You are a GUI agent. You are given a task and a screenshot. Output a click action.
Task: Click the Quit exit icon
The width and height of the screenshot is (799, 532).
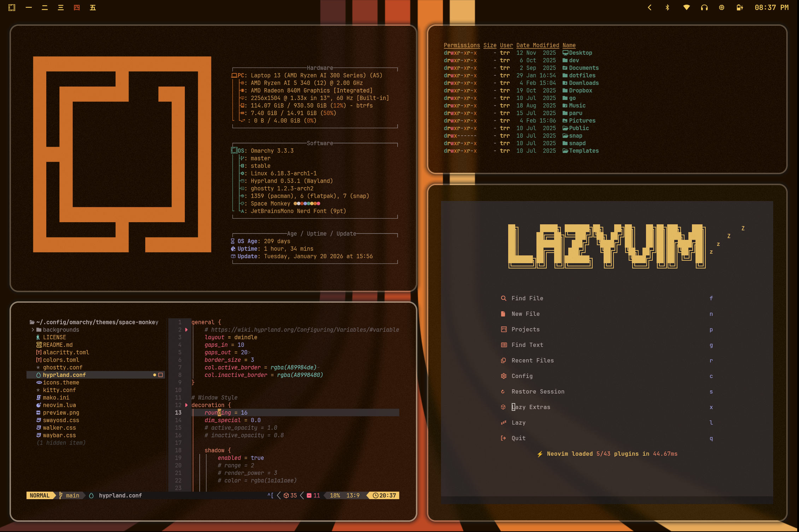coord(504,438)
